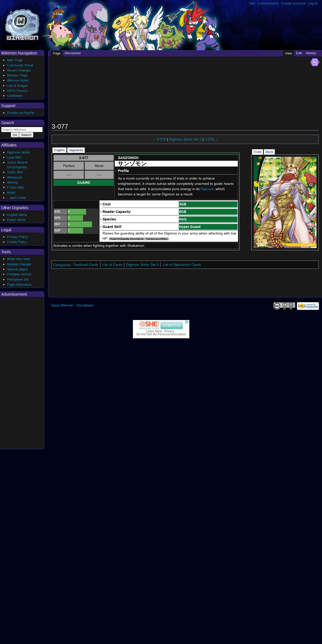View Recent Changes
The width and height of the screenshot is (322, 644).
19,70
